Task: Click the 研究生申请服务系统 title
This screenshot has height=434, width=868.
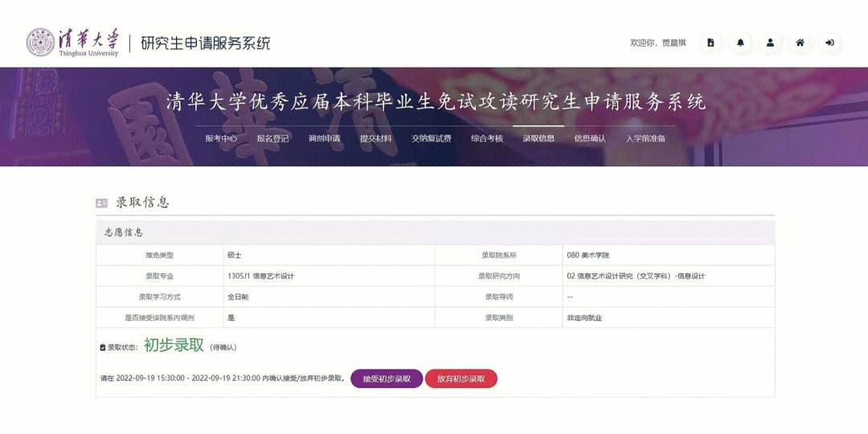Action: pos(206,43)
